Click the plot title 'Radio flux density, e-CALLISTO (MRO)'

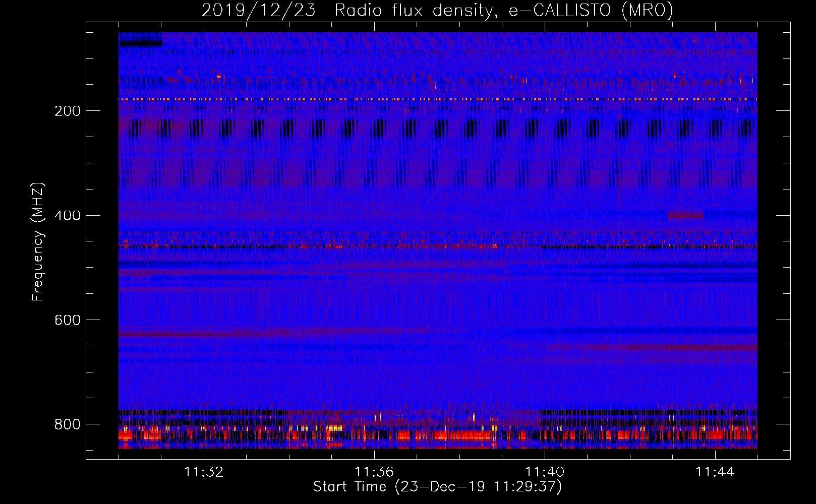[503, 10]
